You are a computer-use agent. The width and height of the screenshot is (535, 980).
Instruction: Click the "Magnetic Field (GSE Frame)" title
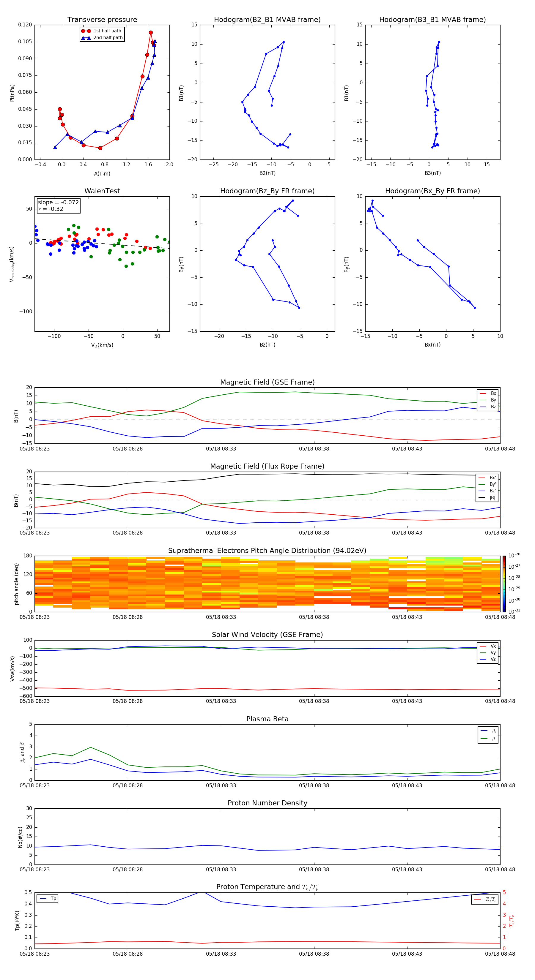(x=267, y=382)
